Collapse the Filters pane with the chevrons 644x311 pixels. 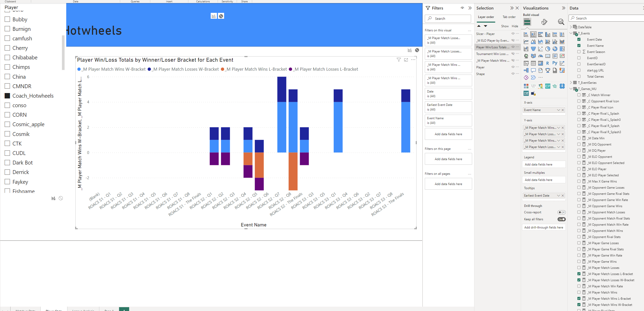coord(470,8)
